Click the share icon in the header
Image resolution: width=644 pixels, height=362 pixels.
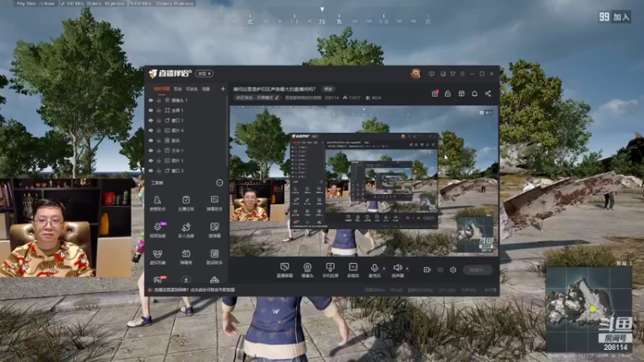pos(488,93)
